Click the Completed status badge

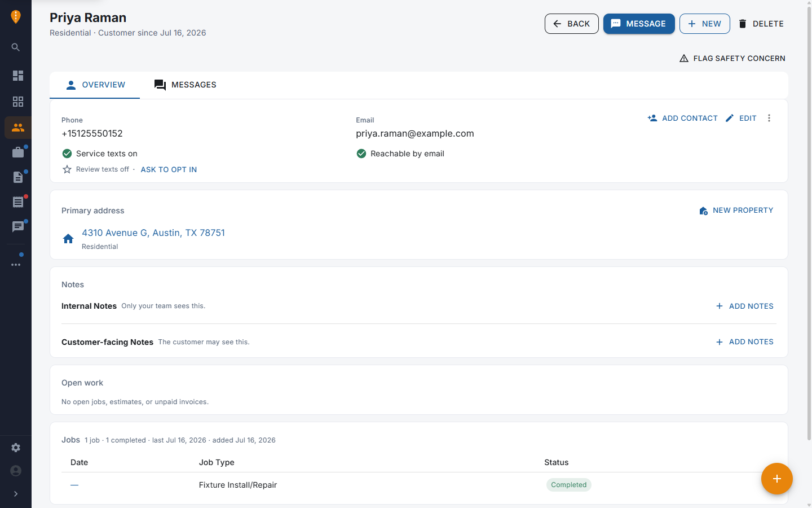pos(568,485)
